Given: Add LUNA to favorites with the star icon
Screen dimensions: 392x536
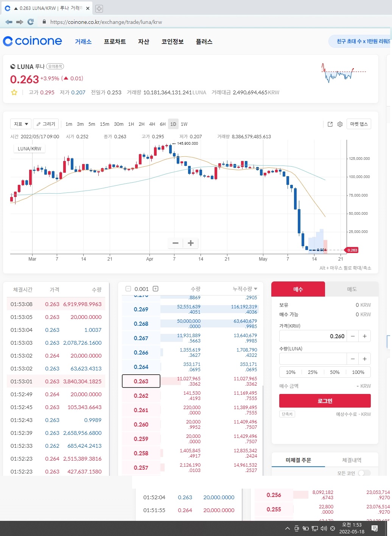Looking at the screenshot, I should (x=14, y=92).
